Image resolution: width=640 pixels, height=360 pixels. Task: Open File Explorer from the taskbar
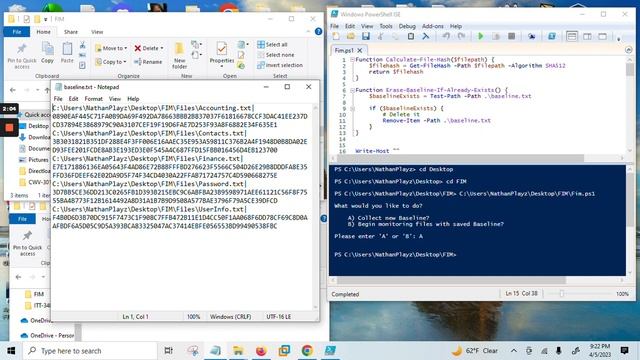(238, 351)
